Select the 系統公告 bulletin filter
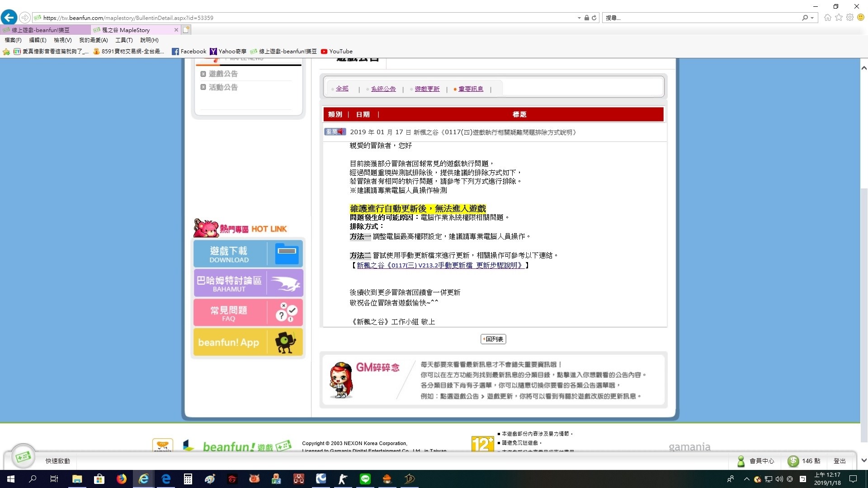 pos(383,89)
